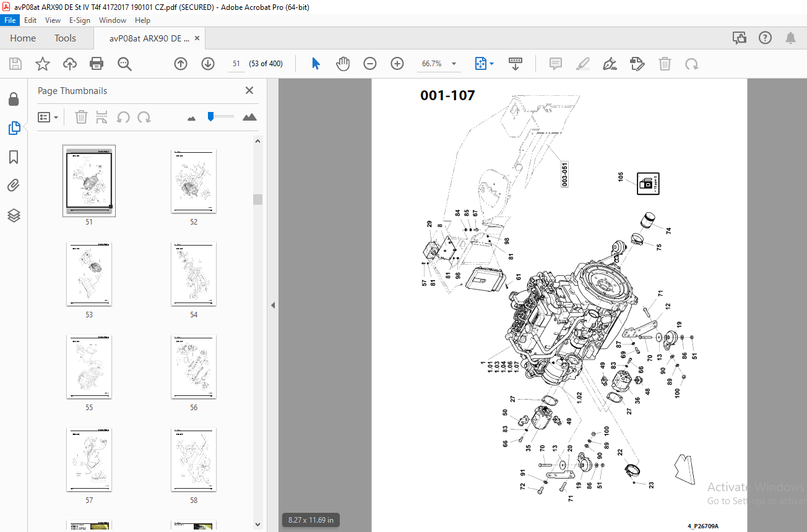The height and width of the screenshot is (532, 807).
Task: Save the file with the floppy disk icon
Action: (x=15, y=64)
